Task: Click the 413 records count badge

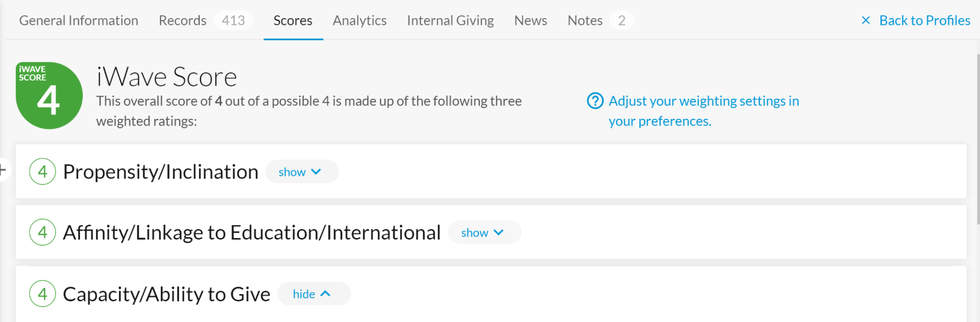Action: tap(233, 21)
